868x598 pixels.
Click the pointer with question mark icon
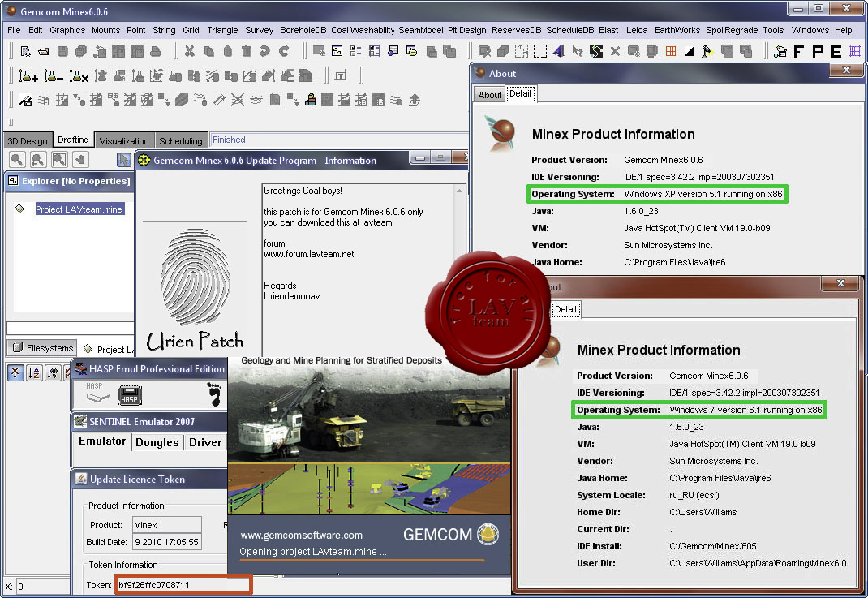pyautogui.click(x=578, y=51)
